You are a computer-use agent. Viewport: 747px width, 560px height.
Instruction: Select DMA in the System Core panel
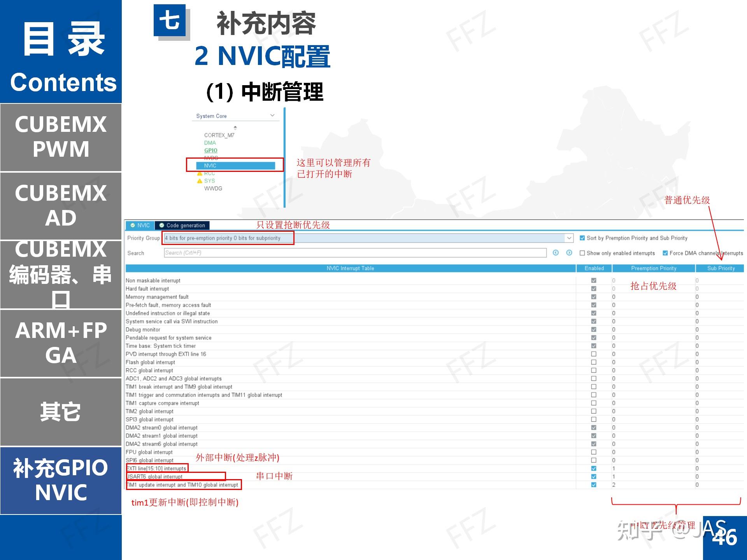(x=210, y=143)
